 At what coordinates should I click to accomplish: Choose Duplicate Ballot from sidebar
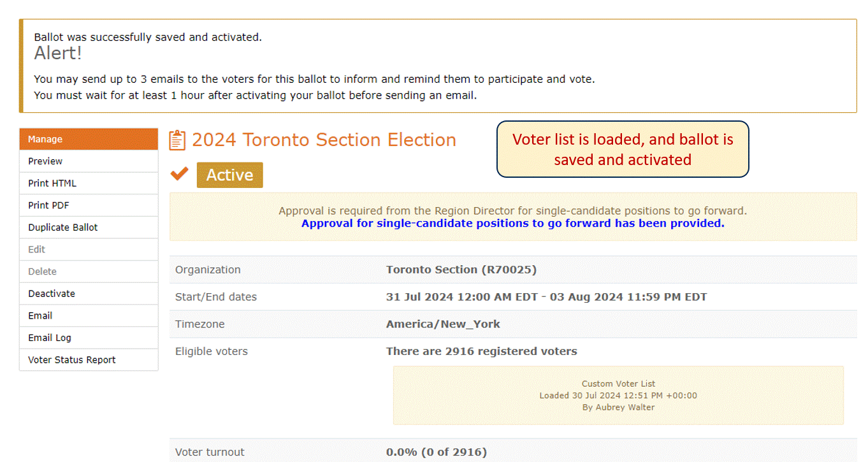click(x=89, y=227)
